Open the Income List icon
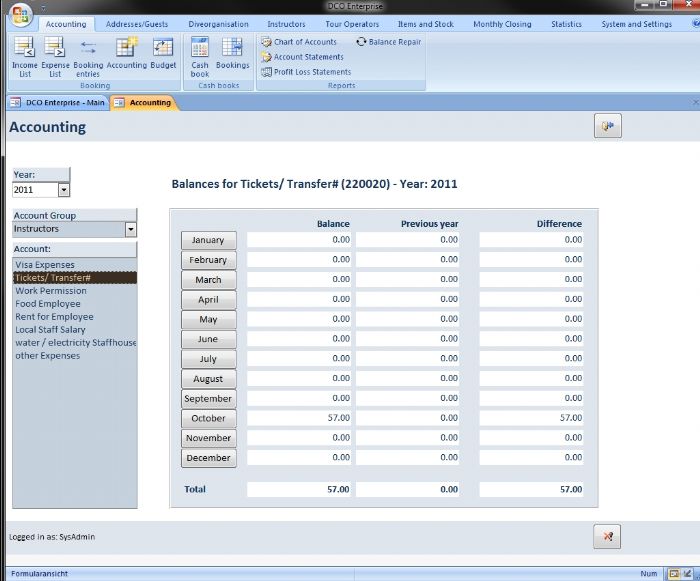This screenshot has height=581, width=700. [x=24, y=54]
